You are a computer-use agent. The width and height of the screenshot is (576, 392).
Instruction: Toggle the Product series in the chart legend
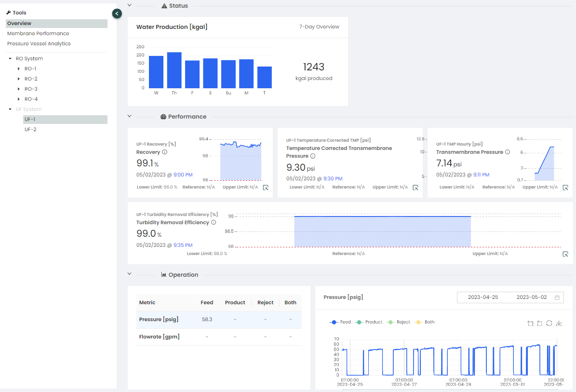(x=369, y=322)
